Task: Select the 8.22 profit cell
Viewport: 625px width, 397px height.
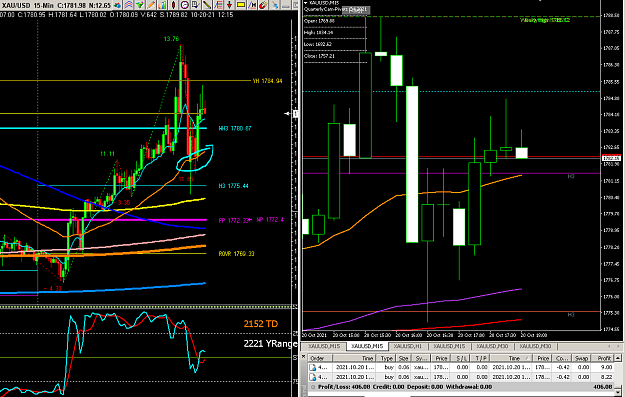Action: 602,377
